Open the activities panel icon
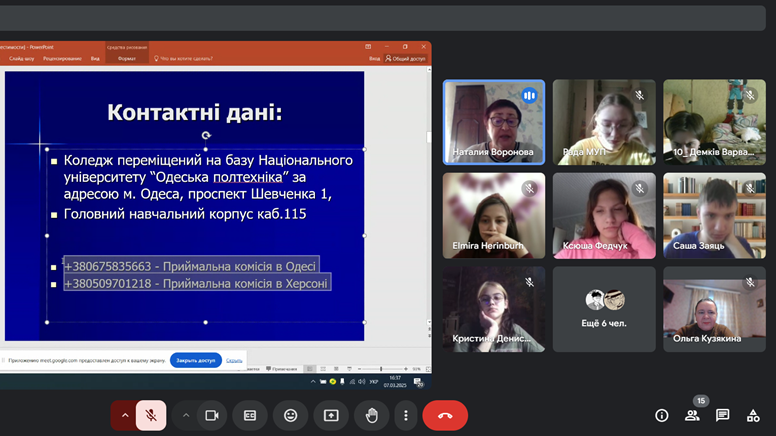 tap(753, 416)
